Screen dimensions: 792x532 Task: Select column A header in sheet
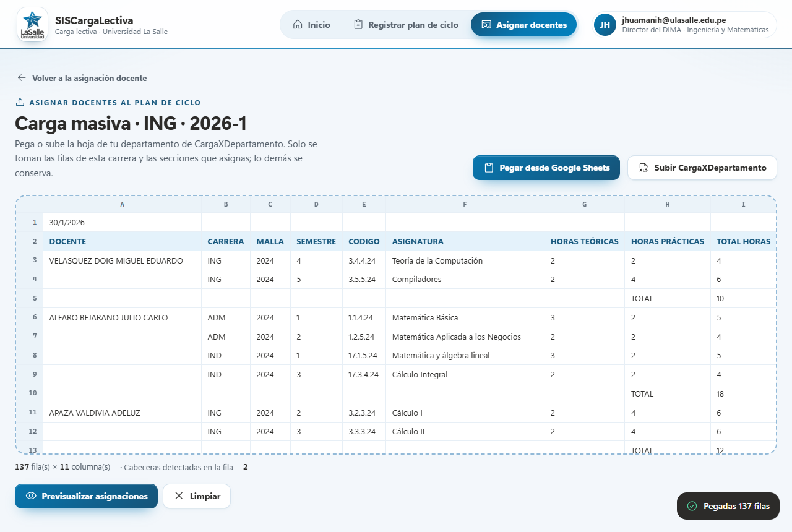[122, 204]
